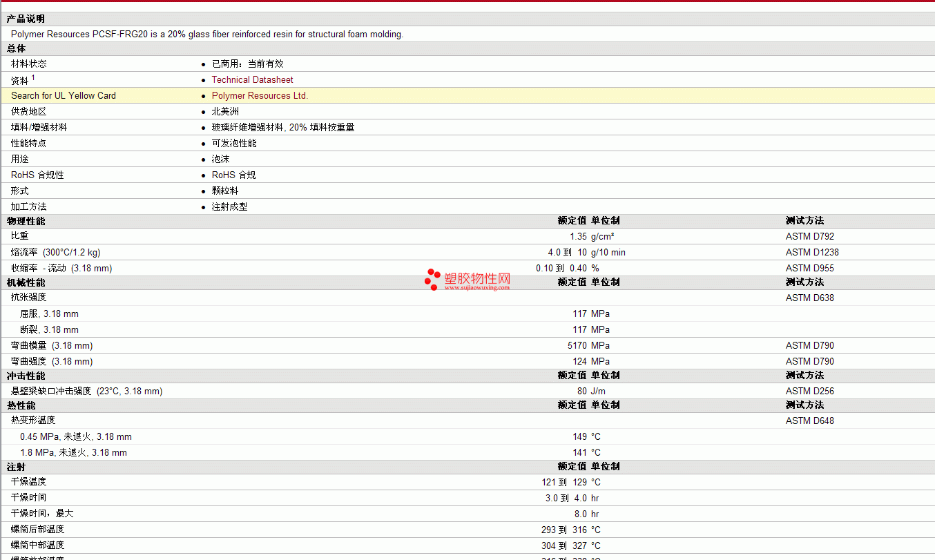Click the 断裂, 3.18 mm row label
Viewport: 935px width, 560px height.
[49, 329]
